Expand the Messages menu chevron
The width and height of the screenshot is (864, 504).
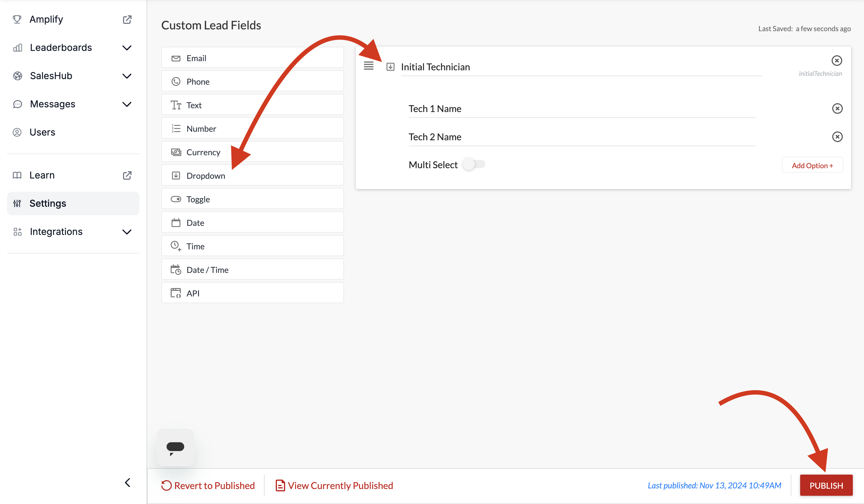(x=127, y=104)
